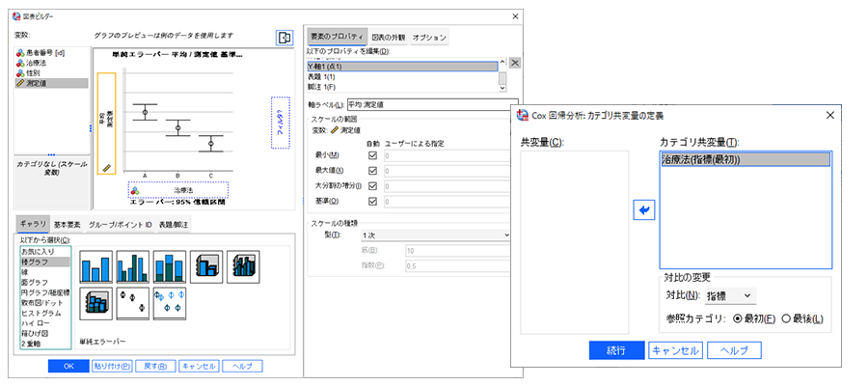
Task: Click the フィルタ drop zone in chart preview
Action: click(281, 123)
